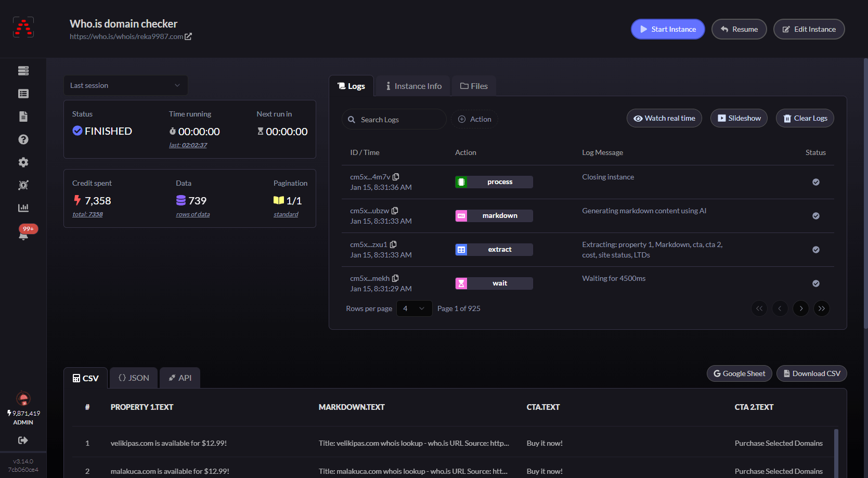
Task: Switch to the JSON tab
Action: click(134, 378)
